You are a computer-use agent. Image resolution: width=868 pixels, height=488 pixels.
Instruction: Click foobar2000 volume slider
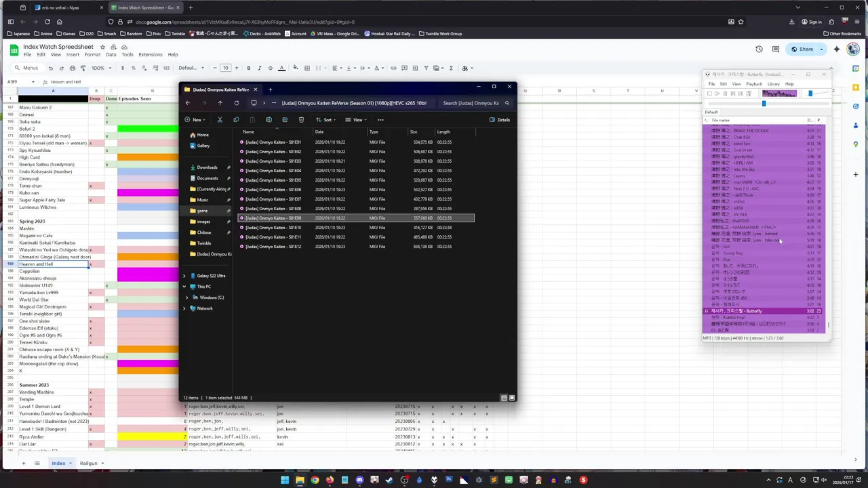click(810, 94)
